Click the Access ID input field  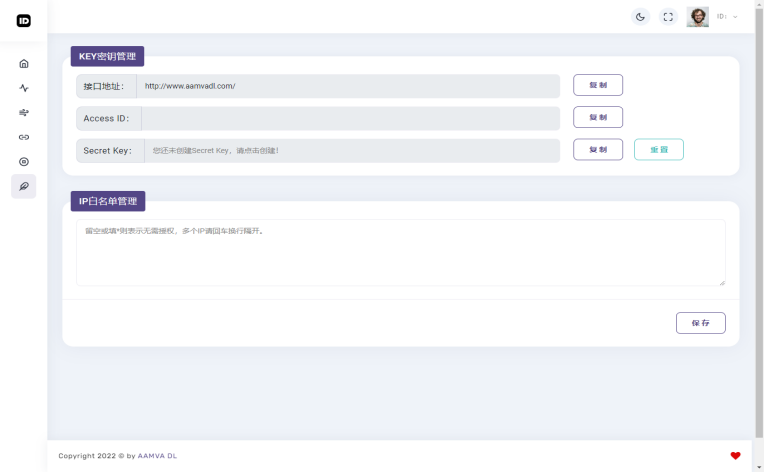350,118
